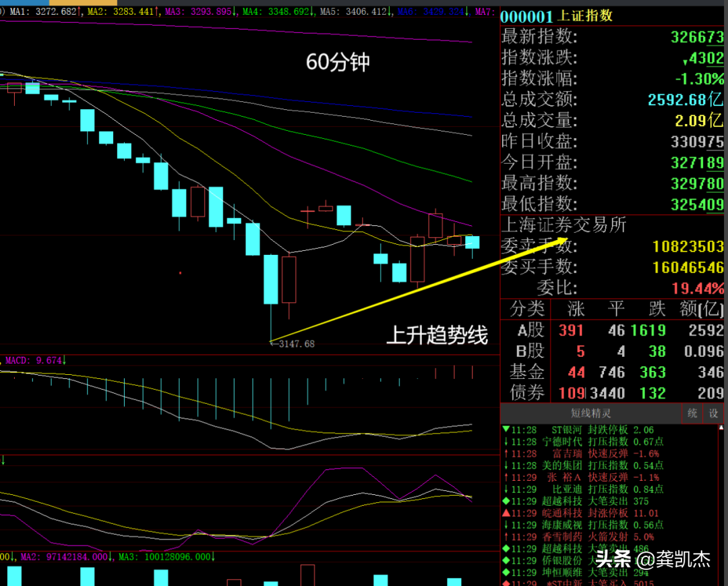
Task: Click the MA2: 3283.441 indicator label
Action: (x=123, y=11)
